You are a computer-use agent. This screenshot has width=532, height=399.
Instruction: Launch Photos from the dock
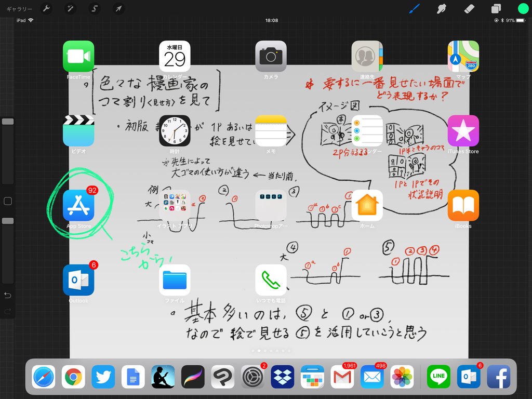pos(402,377)
